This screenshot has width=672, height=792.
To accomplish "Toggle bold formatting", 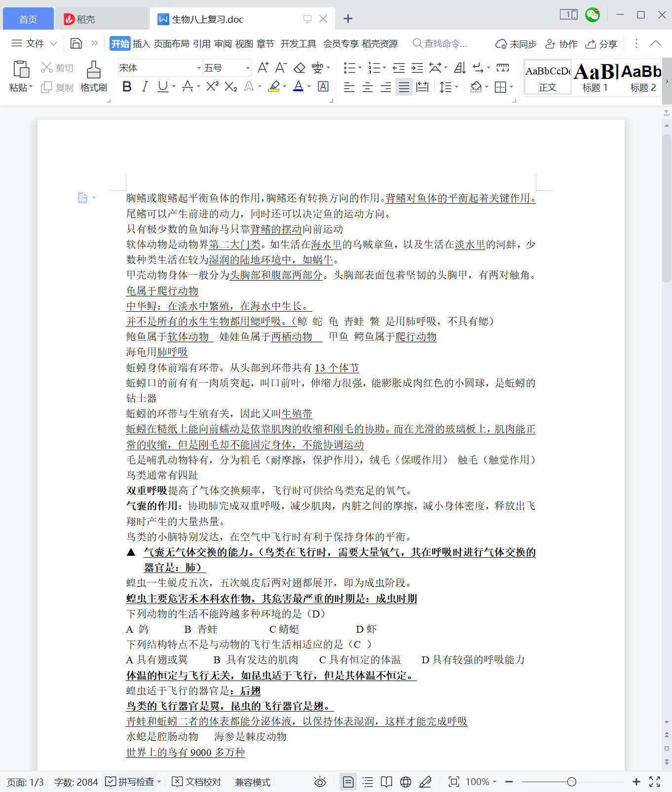I will coord(127,87).
